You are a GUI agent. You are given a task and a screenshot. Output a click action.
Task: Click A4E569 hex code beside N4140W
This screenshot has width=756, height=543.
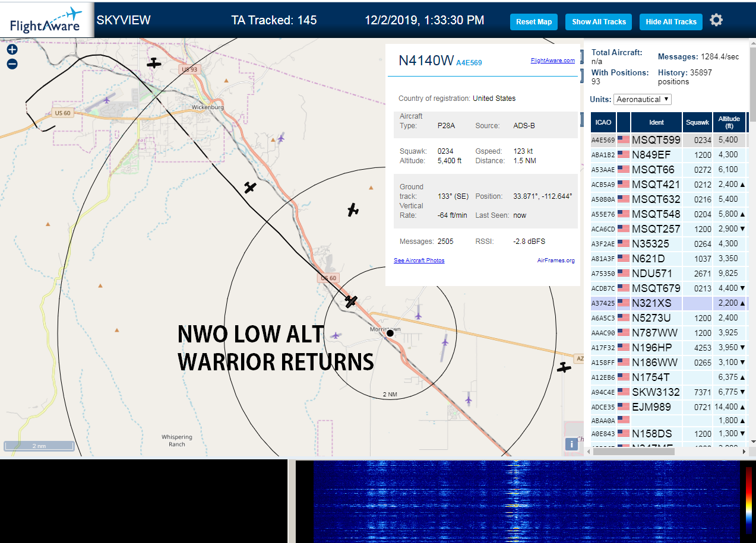pyautogui.click(x=469, y=62)
